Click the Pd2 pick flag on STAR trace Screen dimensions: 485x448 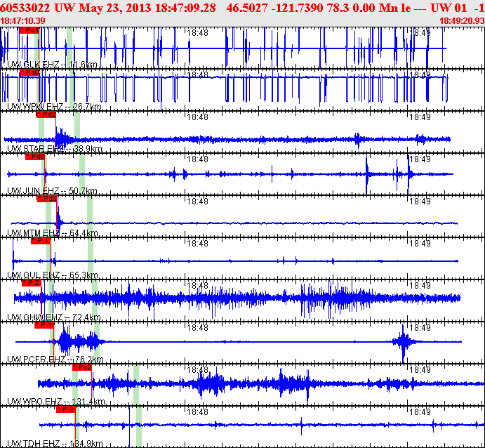click(x=46, y=114)
